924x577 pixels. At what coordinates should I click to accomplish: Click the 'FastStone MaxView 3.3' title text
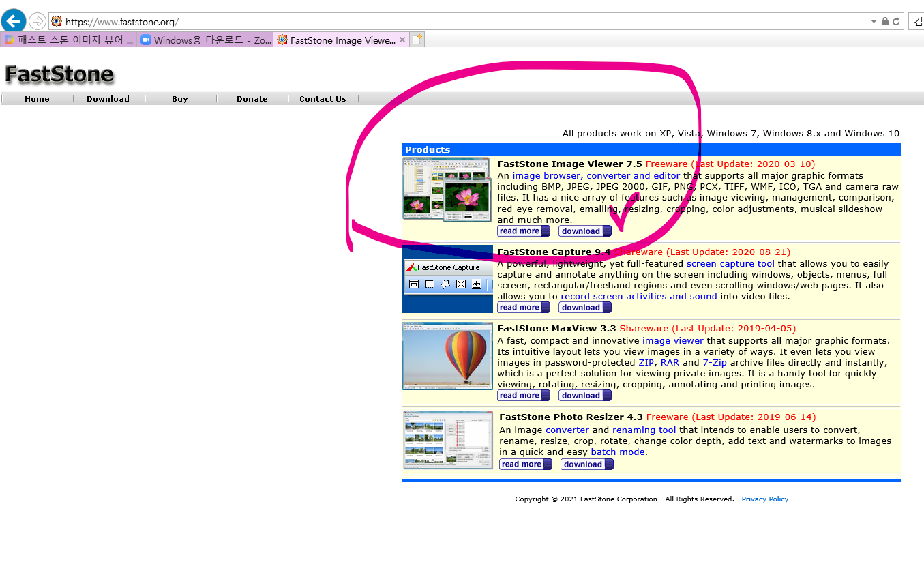tap(556, 328)
